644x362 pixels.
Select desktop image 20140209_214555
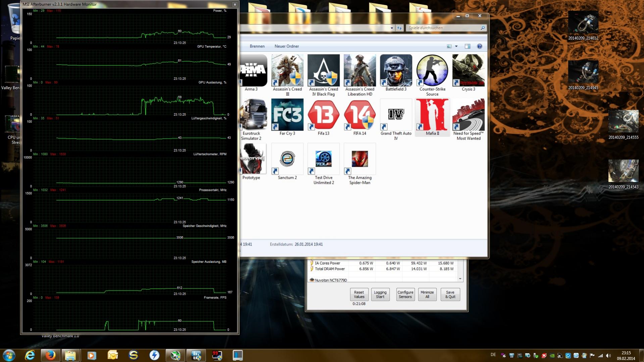pyautogui.click(x=623, y=125)
